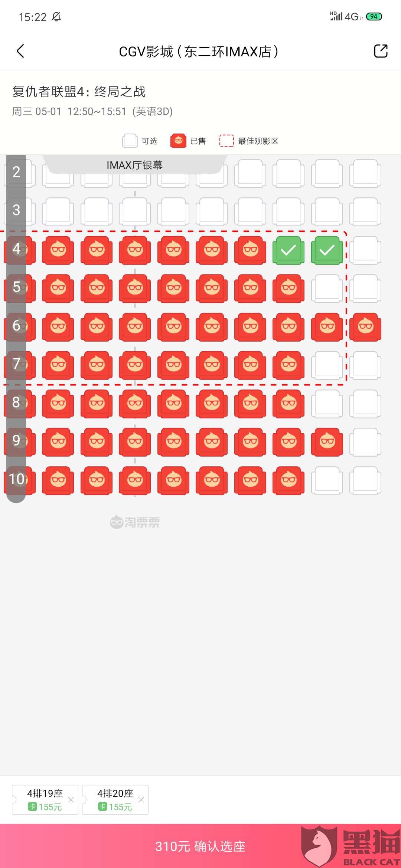Select the rightmost empty seat in row 3
Image resolution: width=401 pixels, height=868 pixels.
point(365,211)
